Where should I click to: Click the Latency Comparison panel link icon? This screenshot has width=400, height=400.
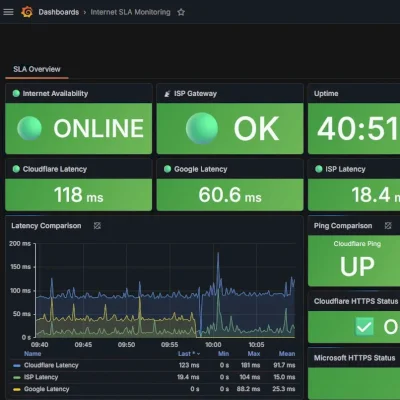pyautogui.click(x=97, y=226)
